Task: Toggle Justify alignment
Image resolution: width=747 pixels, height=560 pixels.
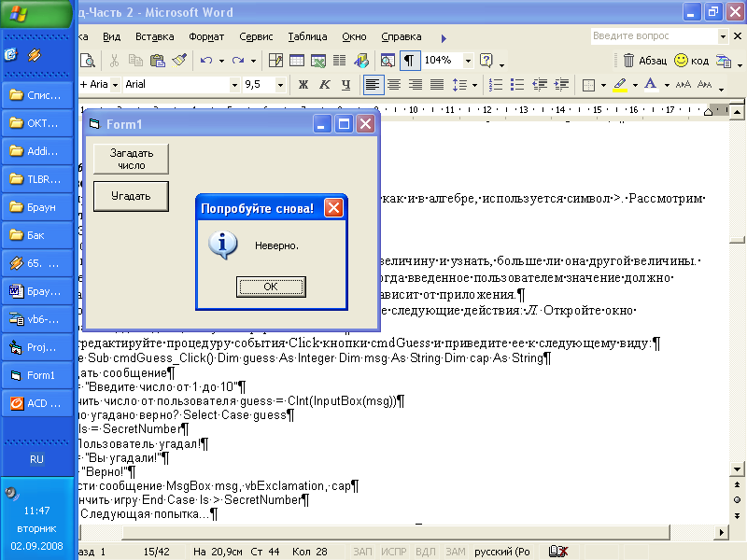Action: [x=437, y=85]
